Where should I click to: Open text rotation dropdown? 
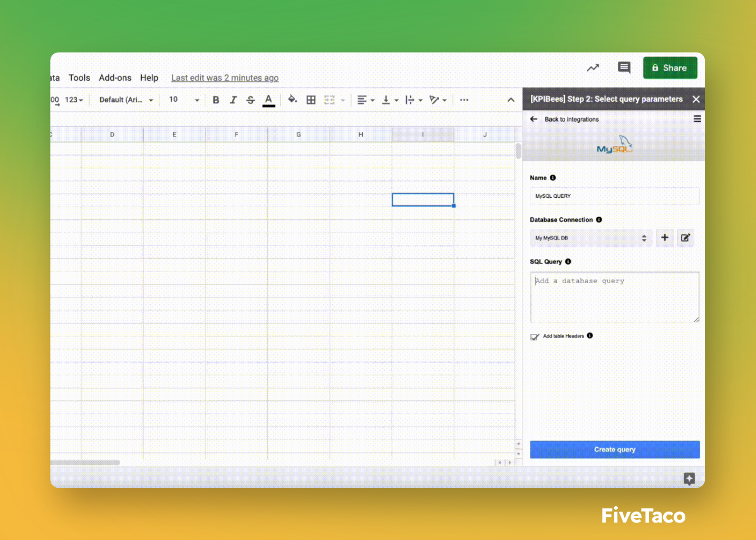click(438, 100)
